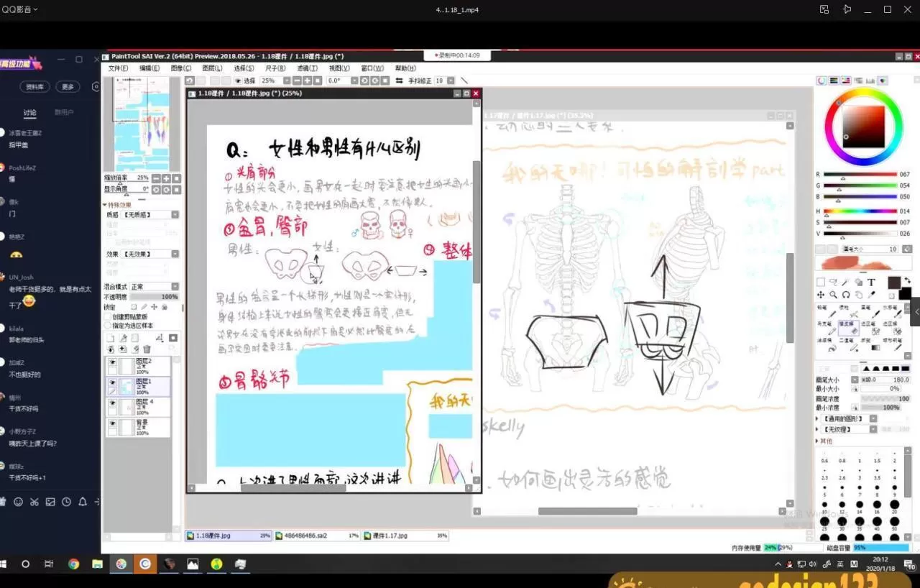Screen dimensions: 920x588
Task: Adjust the H hue slider
Action: 860,211
